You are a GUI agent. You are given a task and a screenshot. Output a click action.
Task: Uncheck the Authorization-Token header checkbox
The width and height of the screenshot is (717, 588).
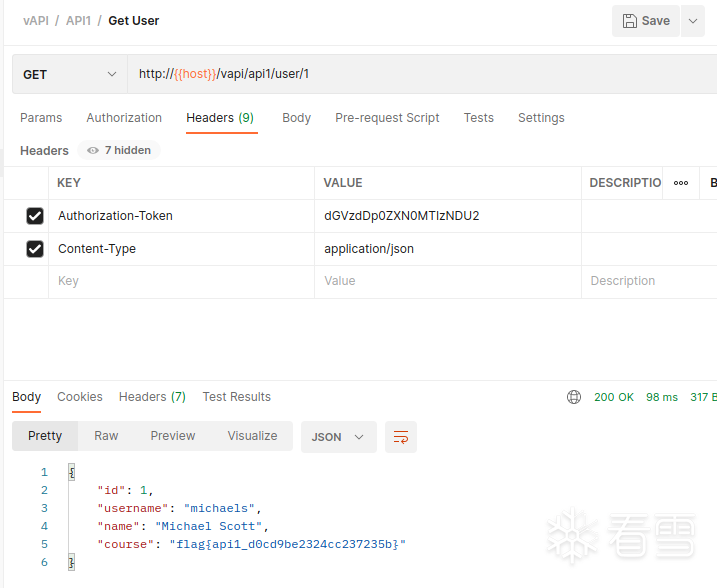point(35,216)
